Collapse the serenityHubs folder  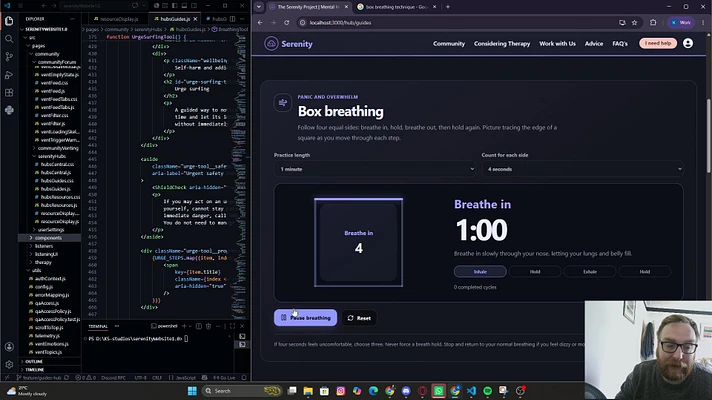(x=49, y=156)
